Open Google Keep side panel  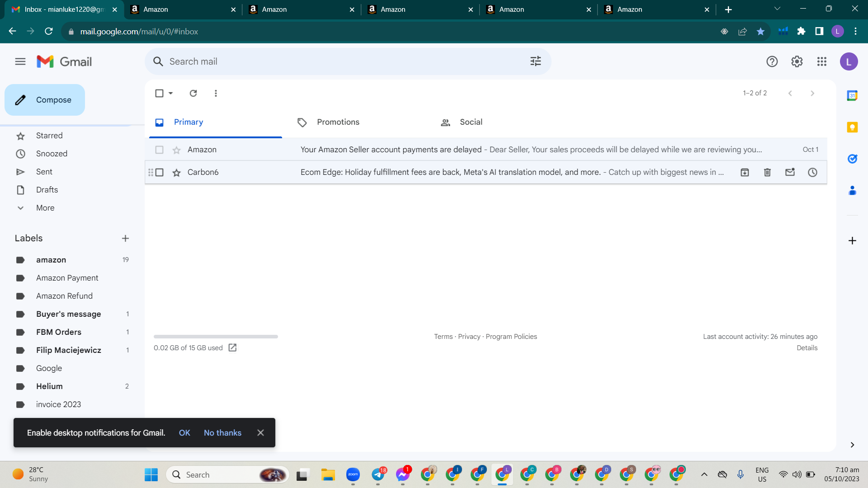click(852, 127)
